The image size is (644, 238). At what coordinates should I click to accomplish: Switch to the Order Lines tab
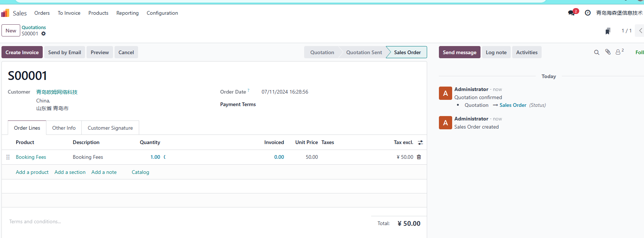pyautogui.click(x=27, y=128)
